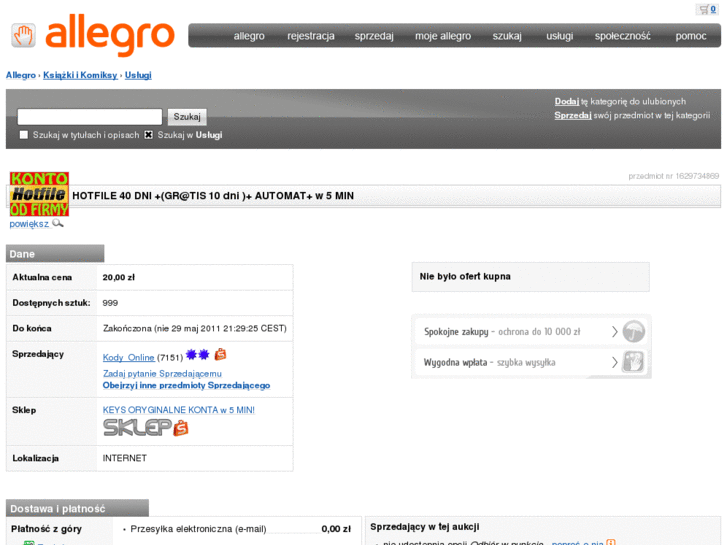727x545 pixels.
Task: Open the rejestracja menu item
Action: pos(311,36)
